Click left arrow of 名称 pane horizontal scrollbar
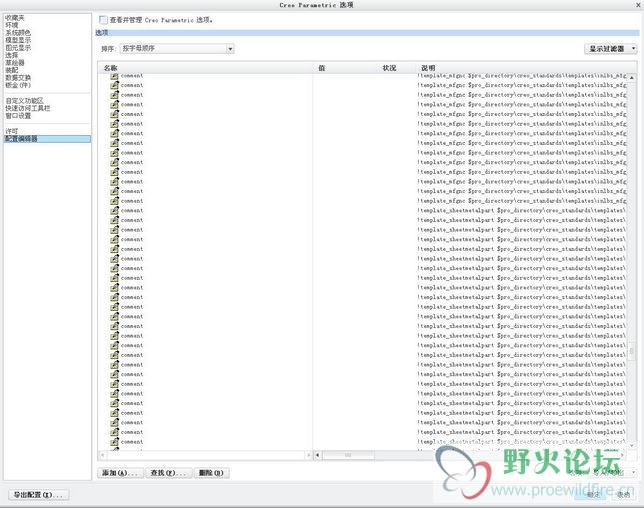The image size is (644, 508). [x=102, y=455]
